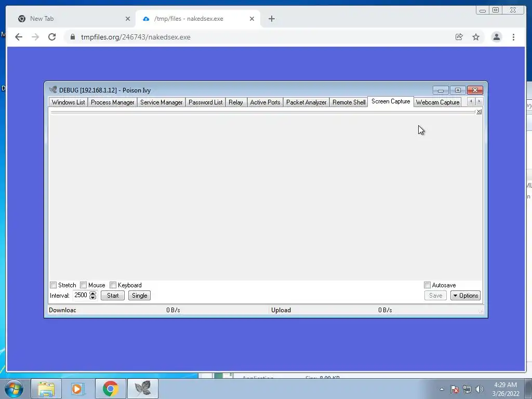Decrease the Interval using the down spinner

(x=92, y=298)
